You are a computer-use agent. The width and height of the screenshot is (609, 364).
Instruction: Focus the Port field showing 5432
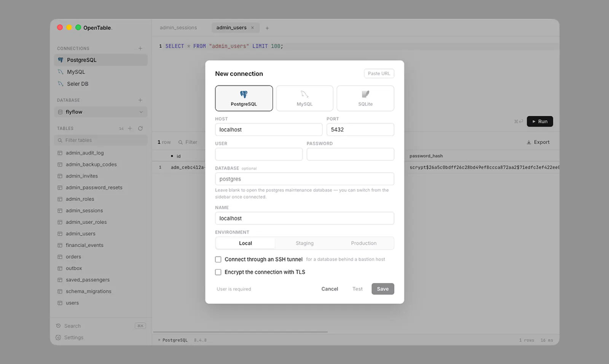360,129
